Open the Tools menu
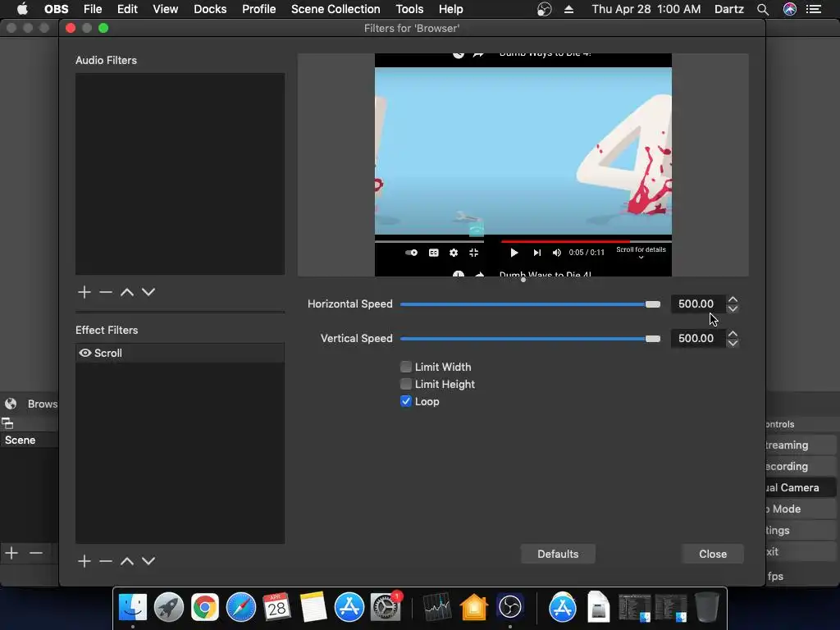Screen dimensions: 840x630 (409, 9)
